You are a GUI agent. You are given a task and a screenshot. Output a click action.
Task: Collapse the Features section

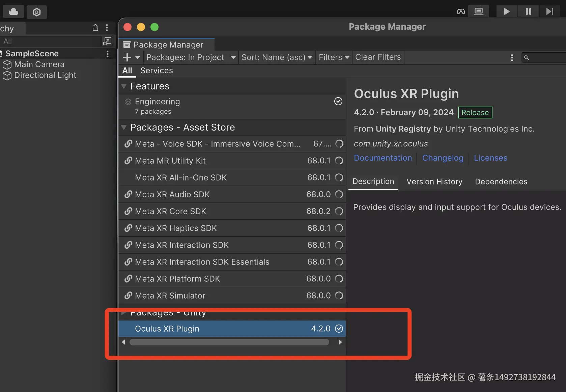click(x=124, y=86)
